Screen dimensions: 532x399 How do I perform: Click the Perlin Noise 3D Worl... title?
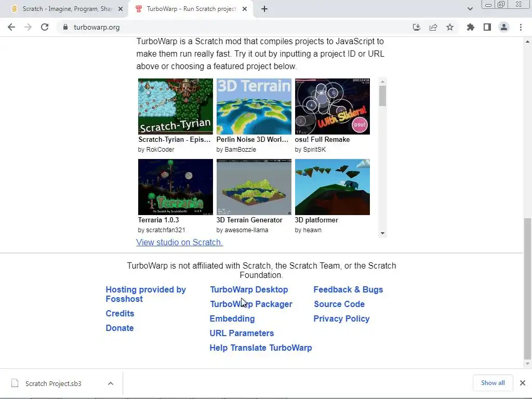(252, 139)
